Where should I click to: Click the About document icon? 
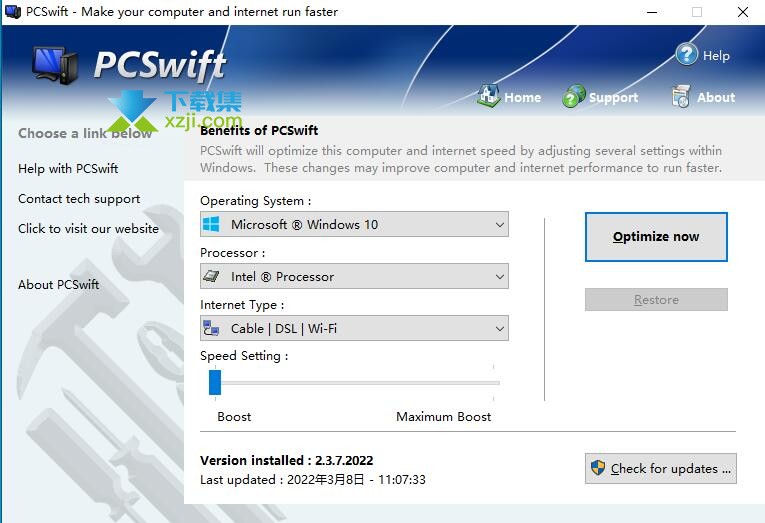[681, 96]
